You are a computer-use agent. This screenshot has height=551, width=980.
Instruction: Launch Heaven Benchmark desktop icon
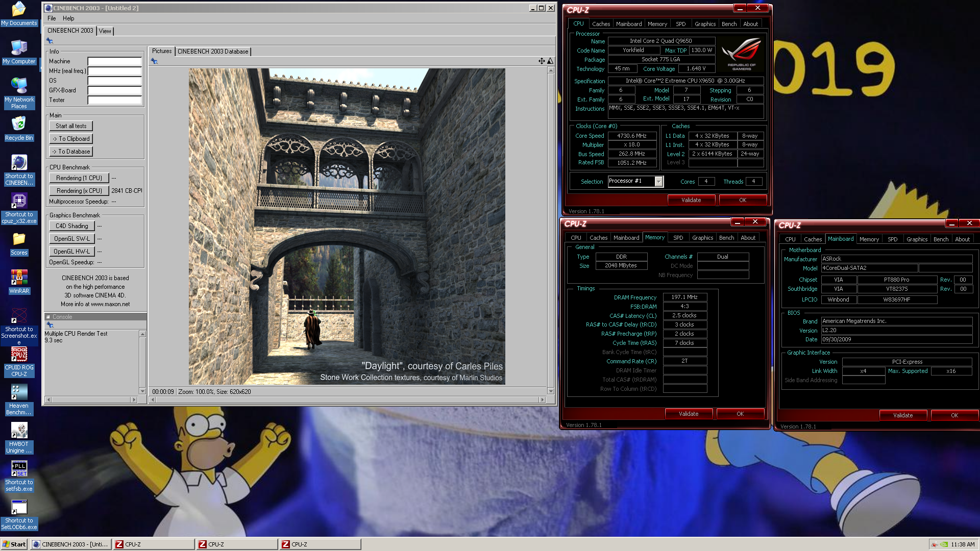[x=19, y=400]
